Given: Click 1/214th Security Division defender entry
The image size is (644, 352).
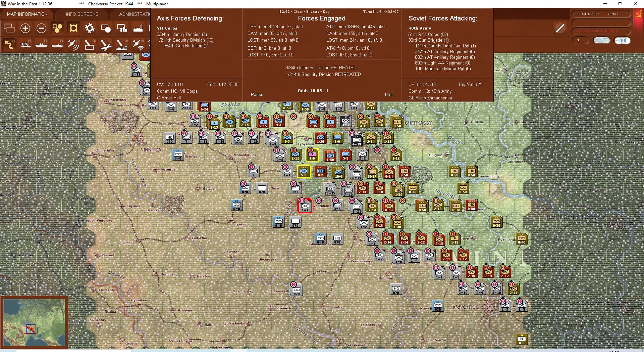Looking at the screenshot, I should coord(185,40).
